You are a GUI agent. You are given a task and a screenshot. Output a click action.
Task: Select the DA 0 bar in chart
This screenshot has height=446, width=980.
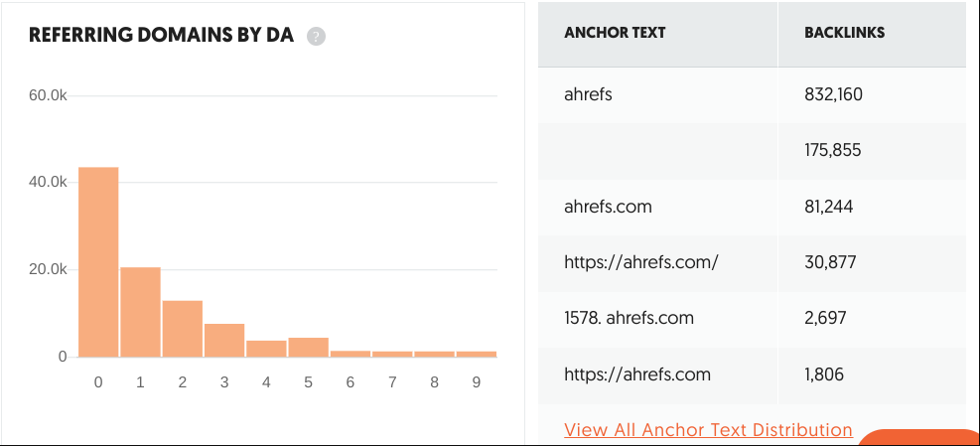98,262
